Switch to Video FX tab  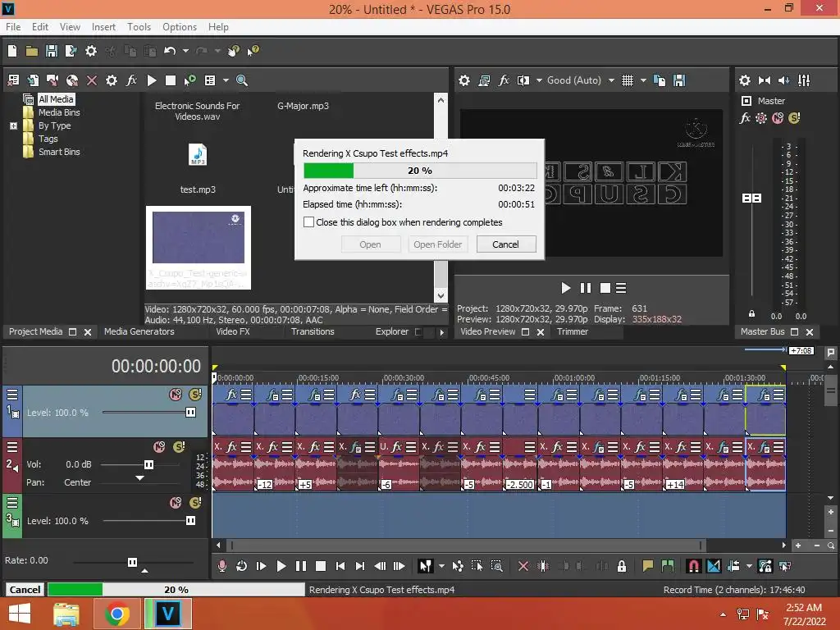[x=232, y=331]
